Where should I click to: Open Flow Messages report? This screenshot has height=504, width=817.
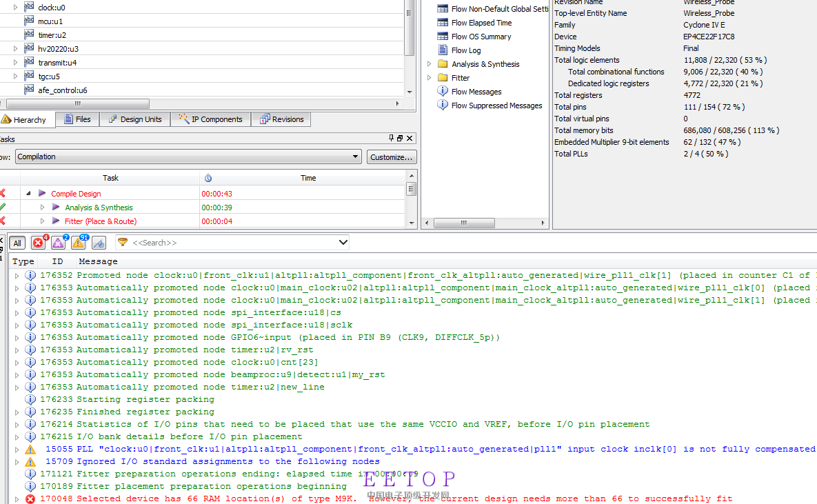(476, 92)
